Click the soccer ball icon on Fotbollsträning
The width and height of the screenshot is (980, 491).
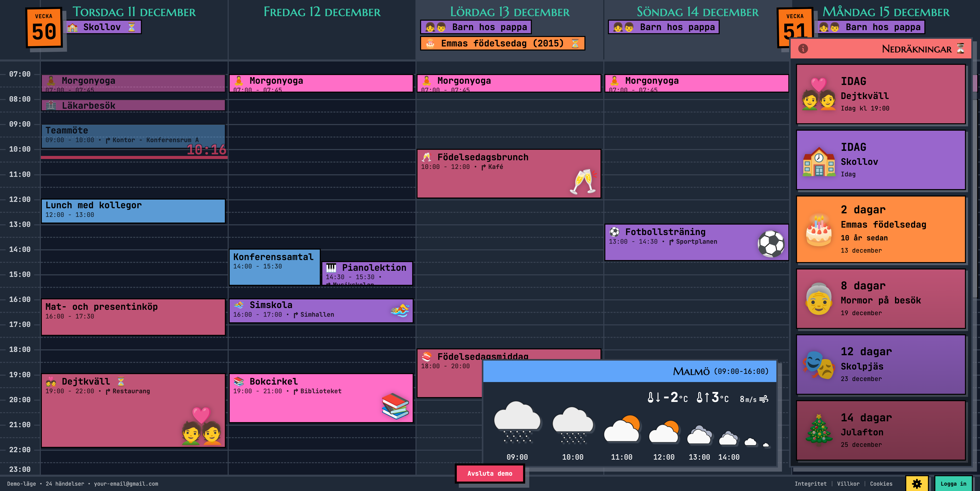(771, 244)
